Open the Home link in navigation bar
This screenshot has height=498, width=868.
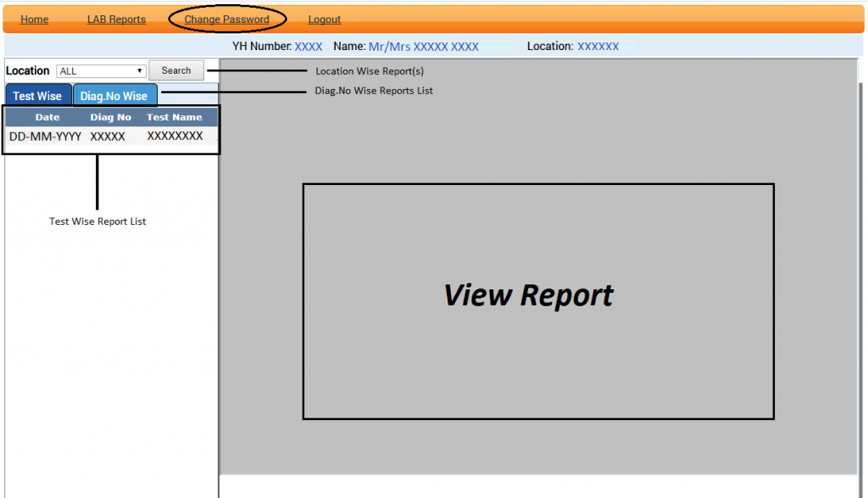pyautogui.click(x=34, y=20)
